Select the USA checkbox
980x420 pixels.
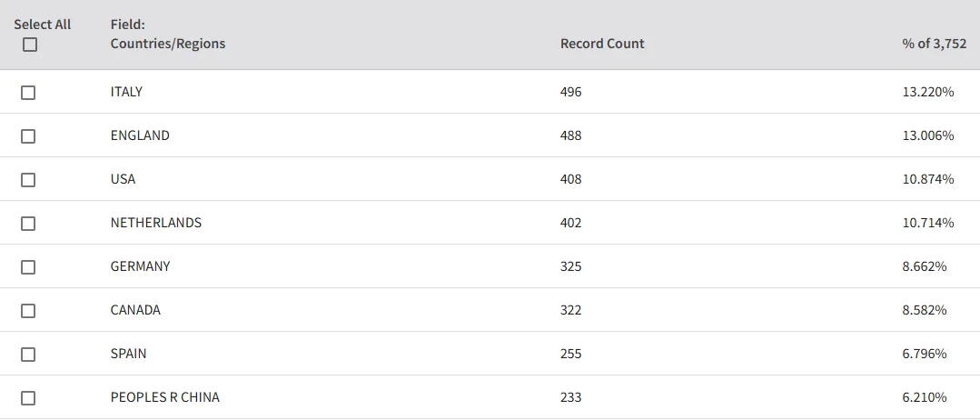click(28, 180)
